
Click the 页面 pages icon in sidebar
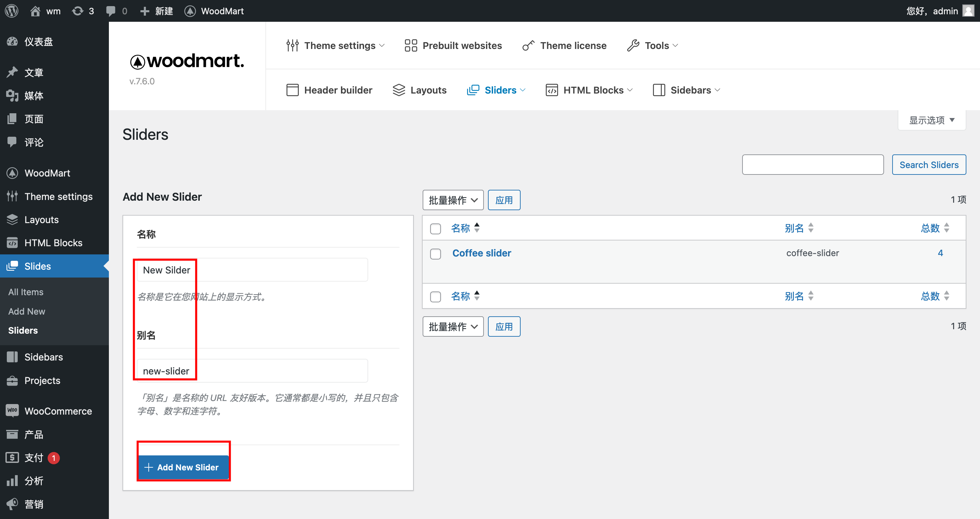(x=12, y=119)
